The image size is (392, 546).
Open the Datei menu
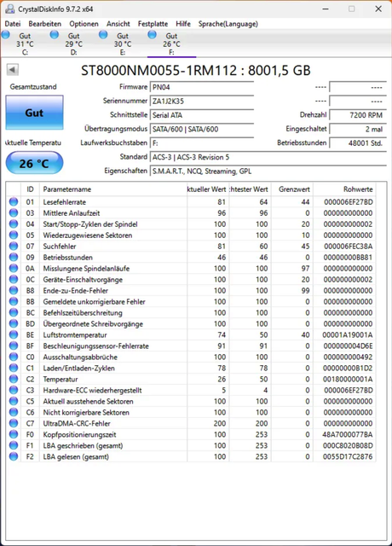[x=13, y=24]
